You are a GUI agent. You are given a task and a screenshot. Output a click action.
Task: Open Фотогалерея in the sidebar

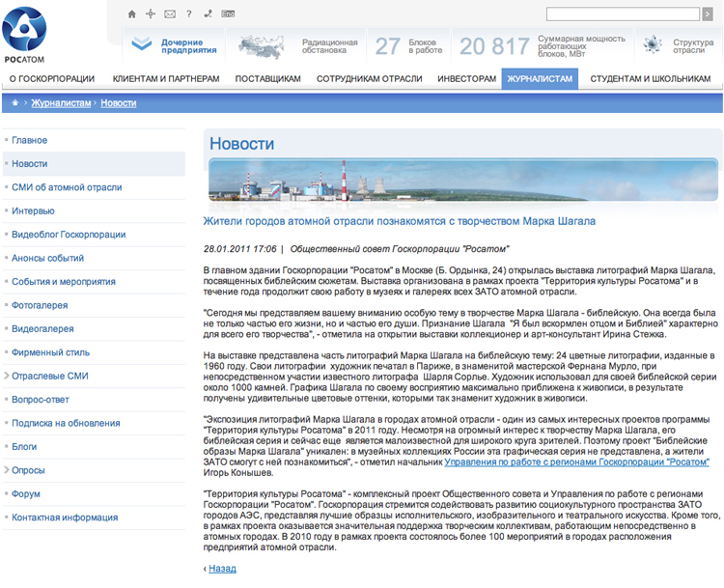pyautogui.click(x=40, y=305)
